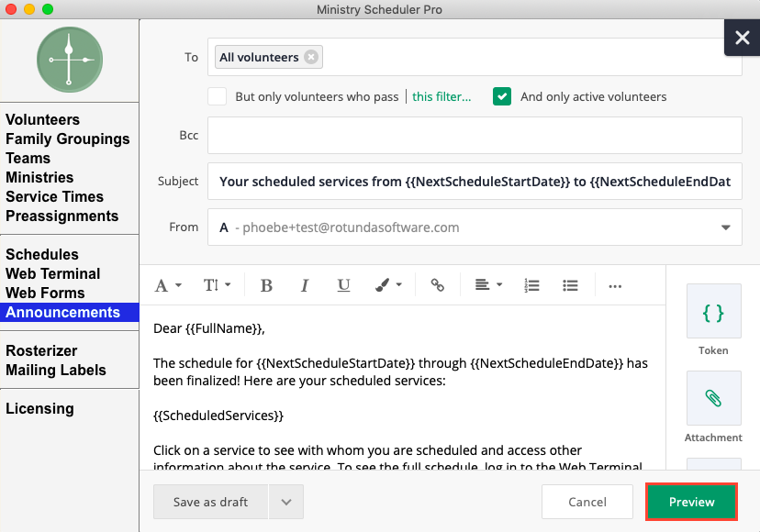Insert a numbered list
This screenshot has width=760, height=532.
pos(531,285)
